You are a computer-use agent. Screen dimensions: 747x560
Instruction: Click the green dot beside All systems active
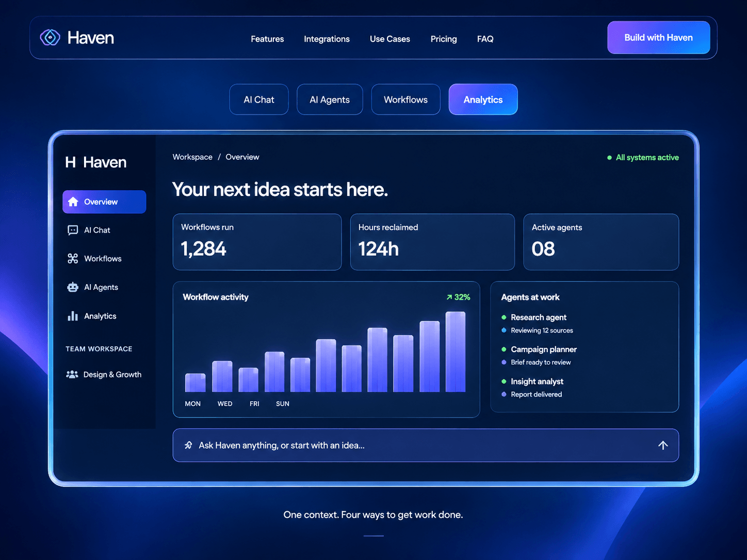(x=609, y=158)
